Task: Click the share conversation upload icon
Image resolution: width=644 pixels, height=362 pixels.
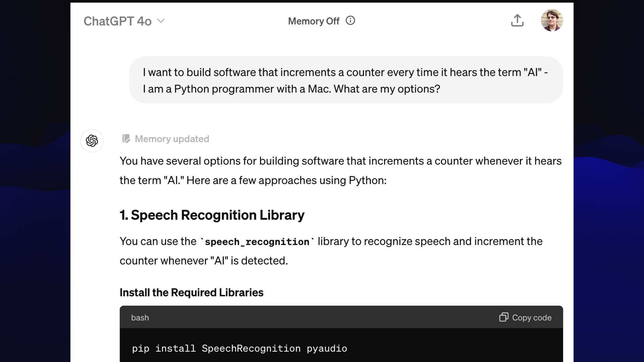Action: coord(517,20)
